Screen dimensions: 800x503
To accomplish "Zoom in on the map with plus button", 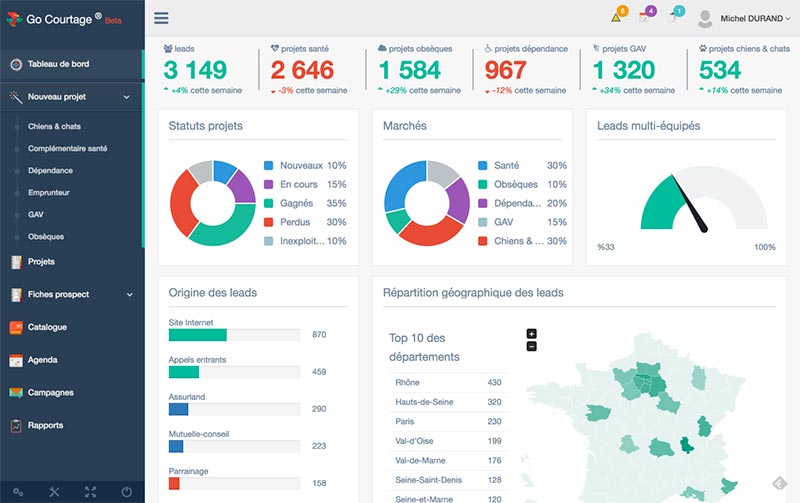I will tap(531, 334).
